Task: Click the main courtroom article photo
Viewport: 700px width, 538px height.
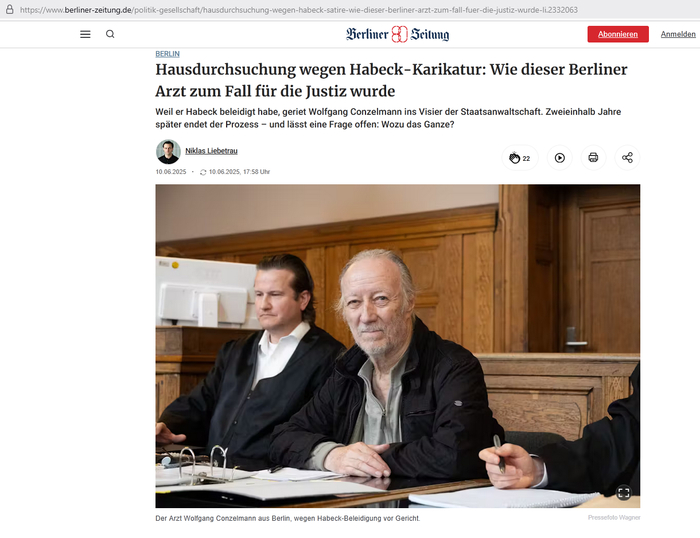Action: pyautogui.click(x=397, y=346)
